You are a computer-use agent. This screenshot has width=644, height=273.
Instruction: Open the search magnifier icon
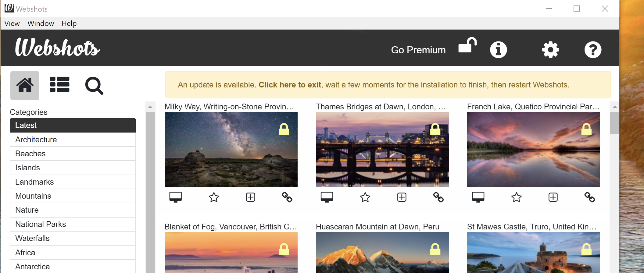click(x=94, y=86)
